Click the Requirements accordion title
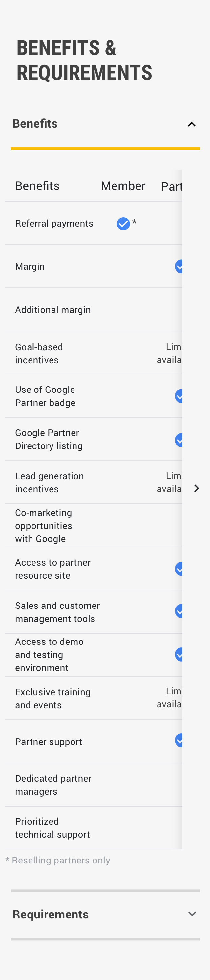This screenshot has width=210, height=980. pyautogui.click(x=51, y=914)
